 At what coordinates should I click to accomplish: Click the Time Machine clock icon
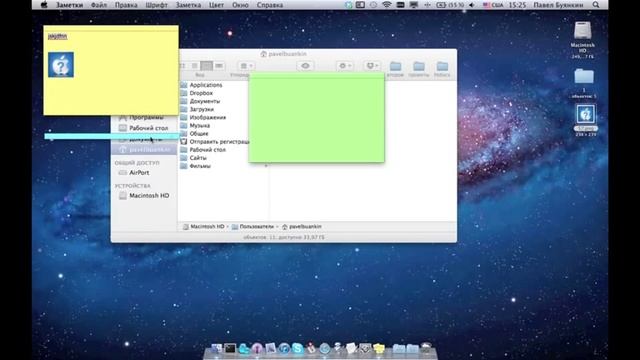click(x=373, y=5)
